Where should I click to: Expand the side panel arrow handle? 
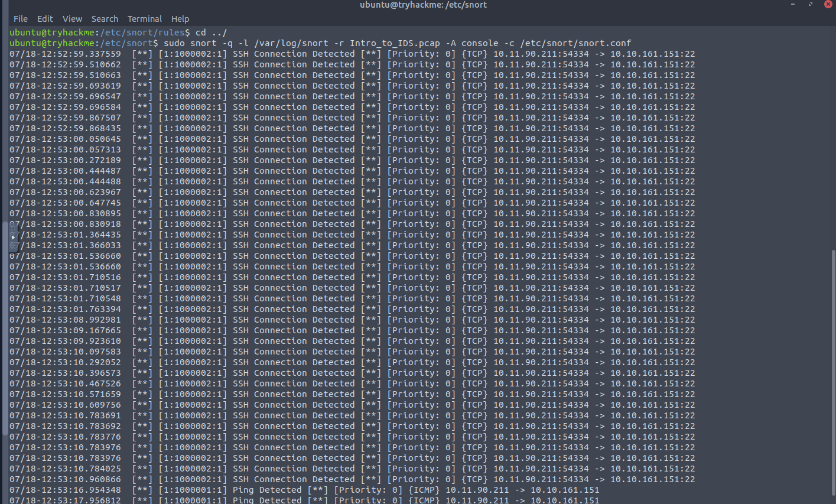(13, 237)
